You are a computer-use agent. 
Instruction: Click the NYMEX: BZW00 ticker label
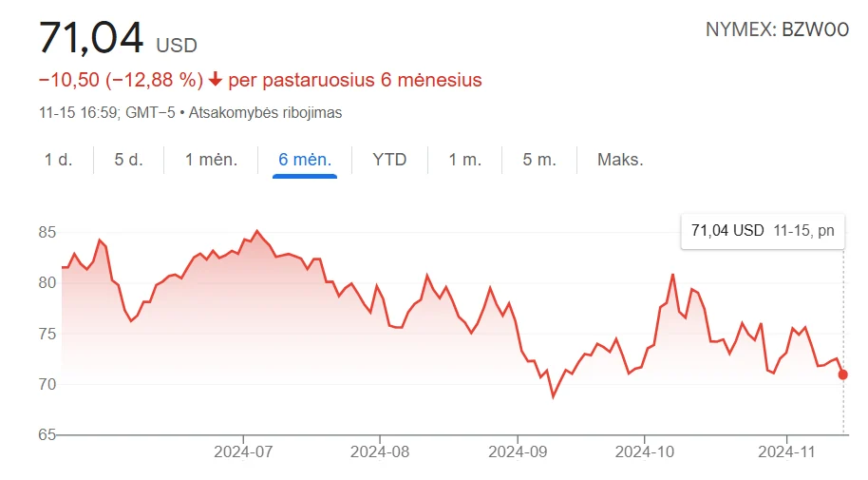[777, 29]
